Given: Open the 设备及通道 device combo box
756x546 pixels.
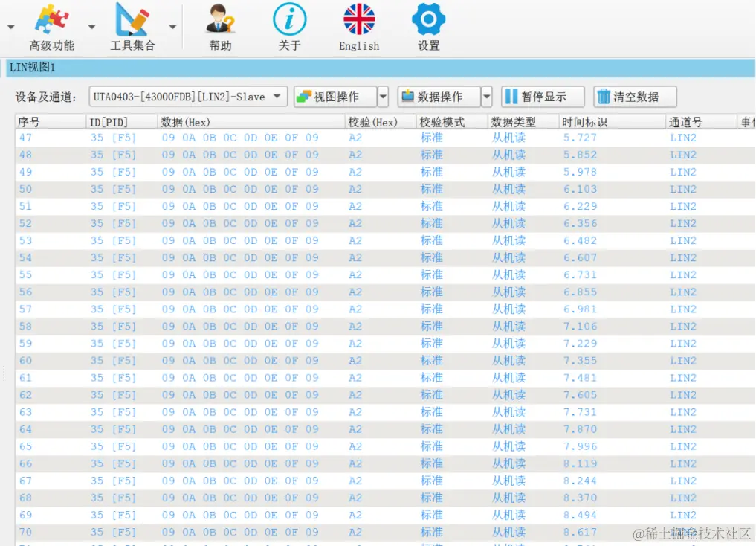Looking at the screenshot, I should click(x=188, y=97).
